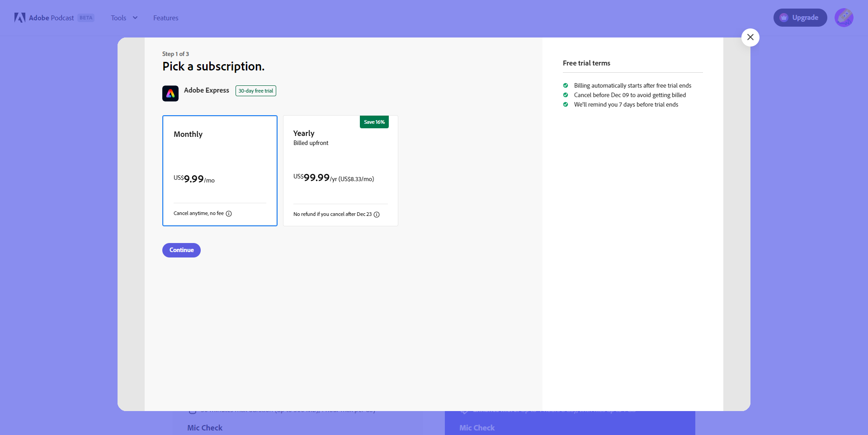This screenshot has width=868, height=435.
Task: Click the US$99.99/yr price
Action: click(334, 178)
